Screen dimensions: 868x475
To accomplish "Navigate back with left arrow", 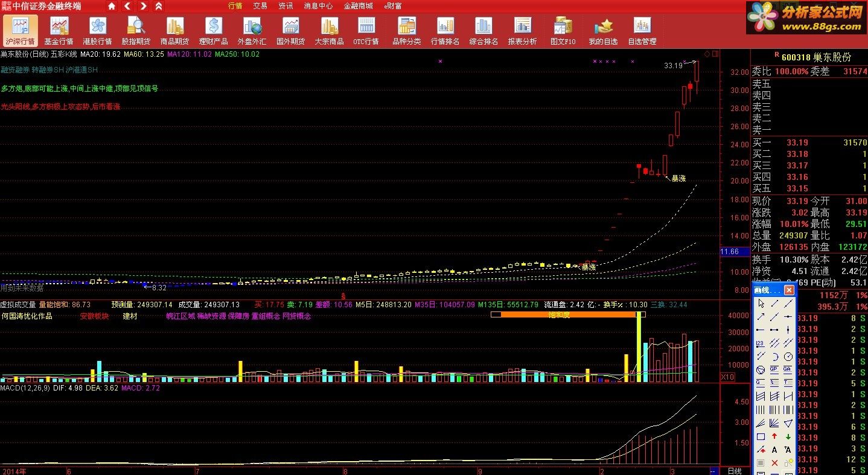I will pos(127,6).
